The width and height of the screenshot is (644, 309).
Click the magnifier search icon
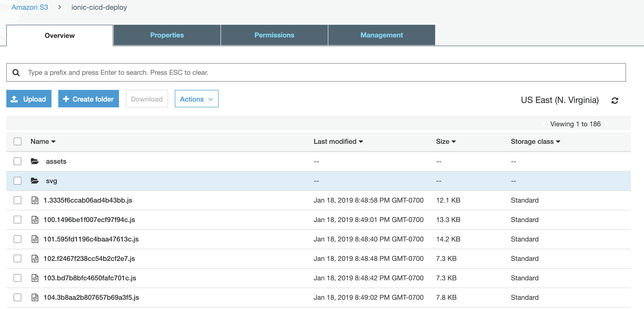tap(16, 72)
